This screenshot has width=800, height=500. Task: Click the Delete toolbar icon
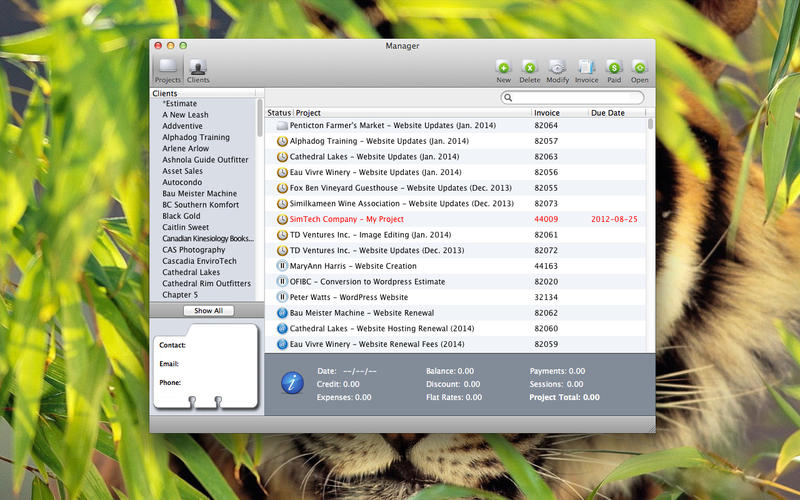[x=530, y=67]
